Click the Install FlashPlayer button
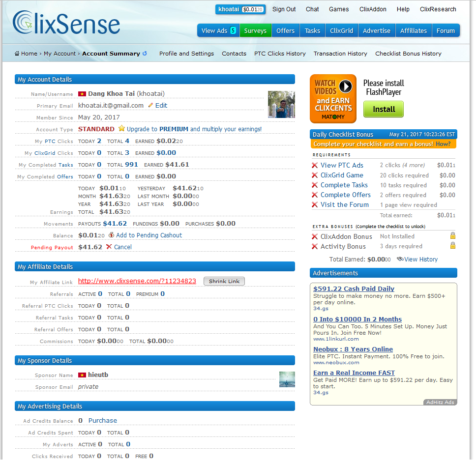This screenshot has height=462, width=476. tap(384, 109)
